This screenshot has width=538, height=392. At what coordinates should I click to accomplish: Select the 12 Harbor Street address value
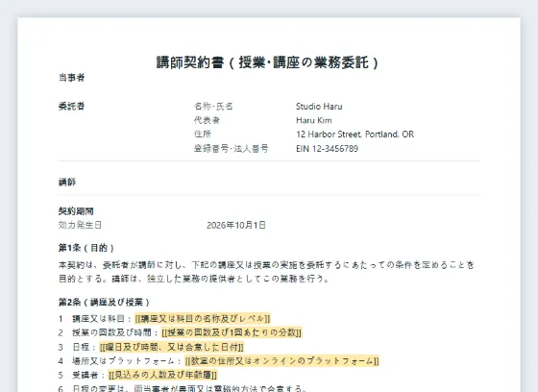pyautogui.click(x=355, y=135)
